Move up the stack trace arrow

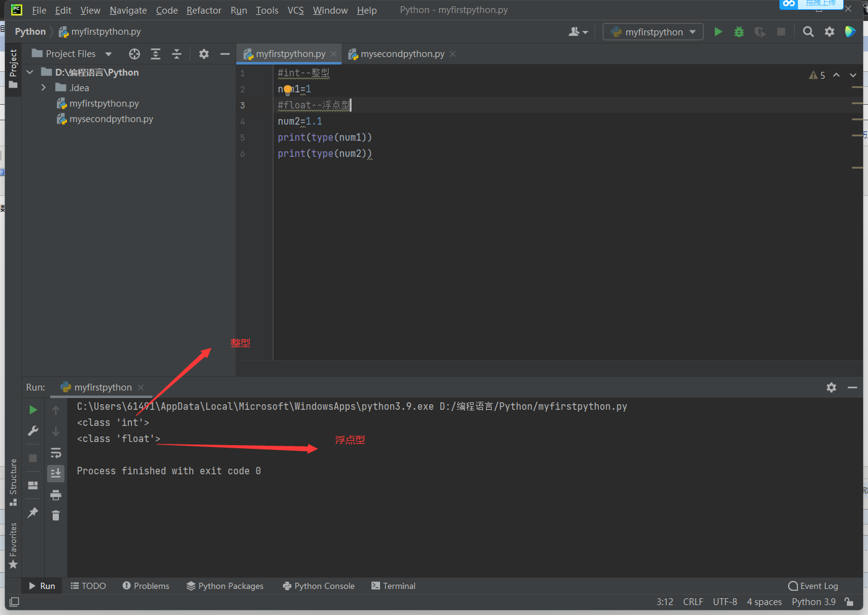[x=56, y=410]
